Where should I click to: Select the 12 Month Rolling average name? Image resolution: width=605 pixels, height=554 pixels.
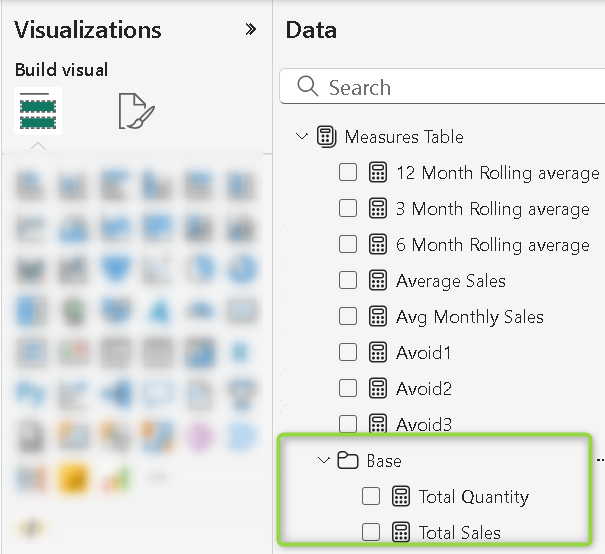pyautogui.click(x=498, y=173)
